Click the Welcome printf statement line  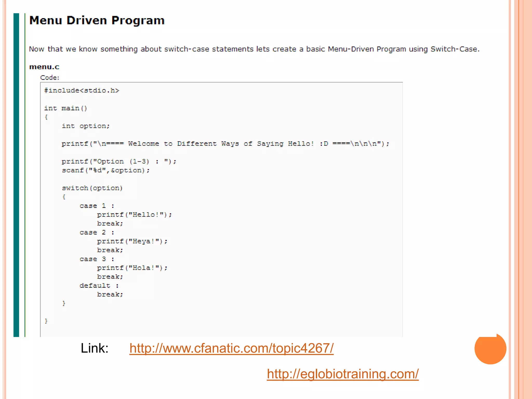click(x=225, y=144)
